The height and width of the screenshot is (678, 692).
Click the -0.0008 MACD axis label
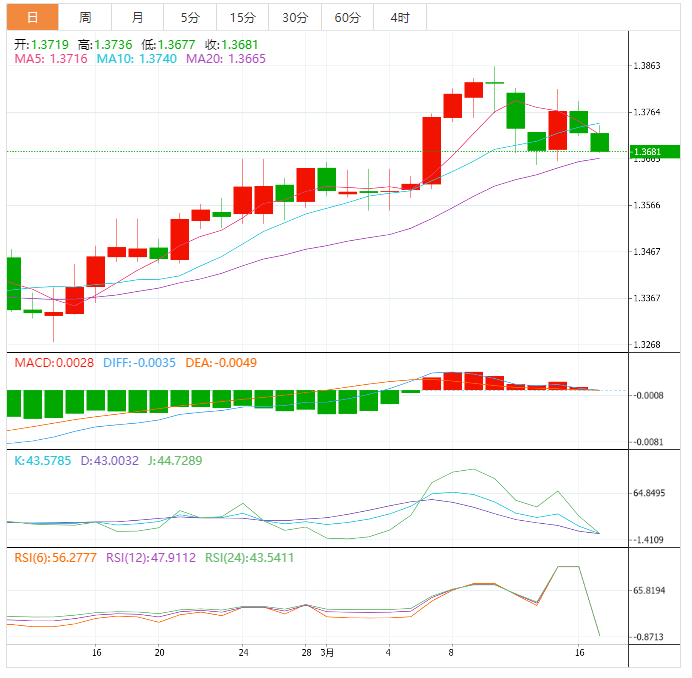[x=648, y=396]
